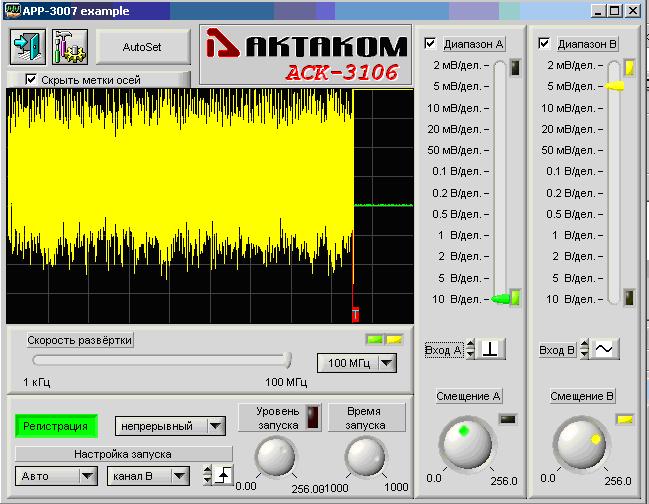Viewport: 649px width, 504px height.
Task: Click the Вход B AC coupling icon
Action: [605, 349]
